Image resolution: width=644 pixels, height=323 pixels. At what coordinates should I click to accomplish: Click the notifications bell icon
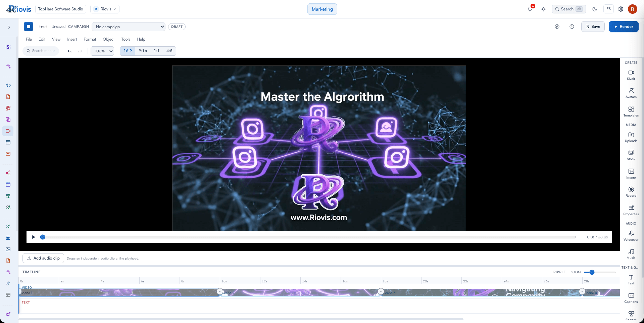click(x=530, y=9)
